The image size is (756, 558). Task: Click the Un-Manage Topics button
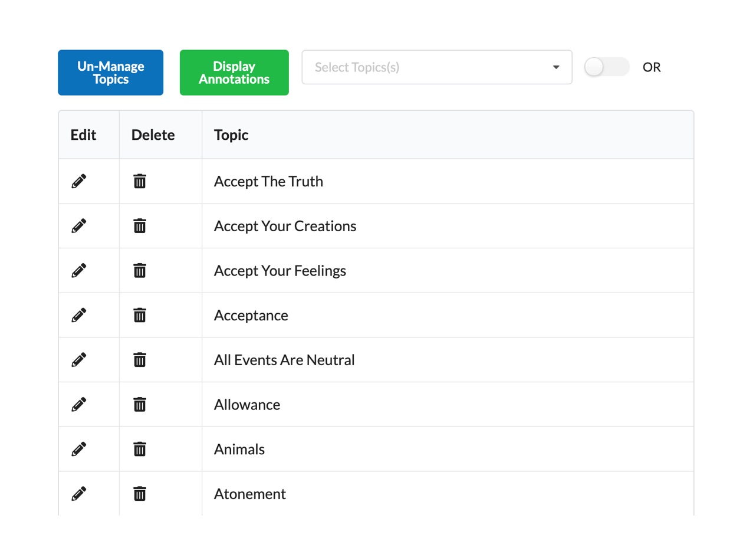[x=110, y=73]
